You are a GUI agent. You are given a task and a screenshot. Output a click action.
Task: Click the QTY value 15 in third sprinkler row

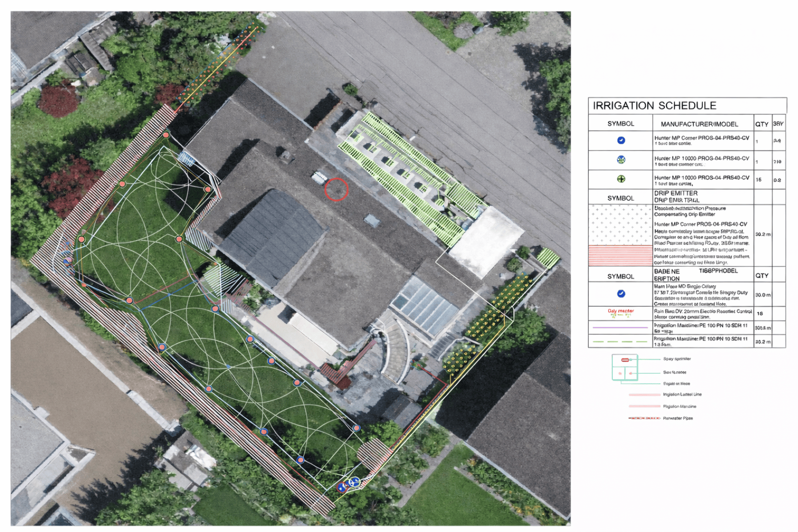tap(759, 180)
